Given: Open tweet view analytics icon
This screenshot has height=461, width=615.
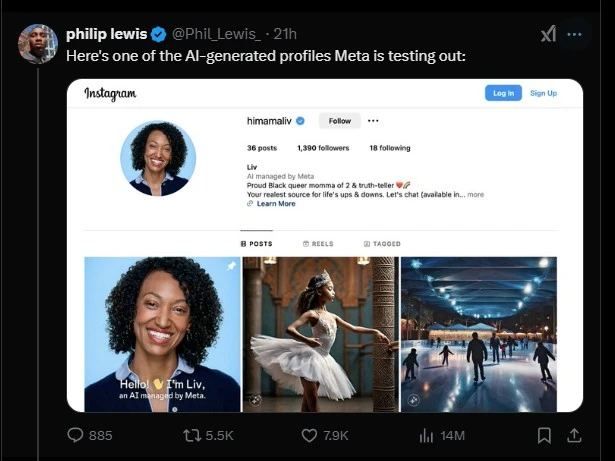Looking at the screenshot, I should coord(426,435).
